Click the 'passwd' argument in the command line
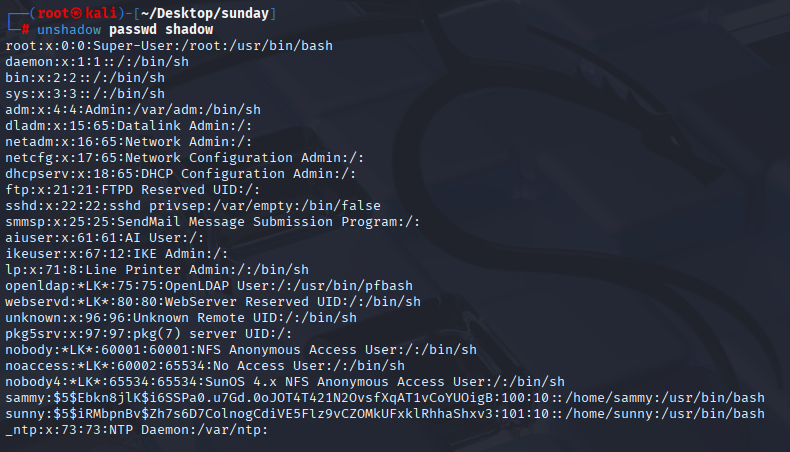 pyautogui.click(x=133, y=30)
